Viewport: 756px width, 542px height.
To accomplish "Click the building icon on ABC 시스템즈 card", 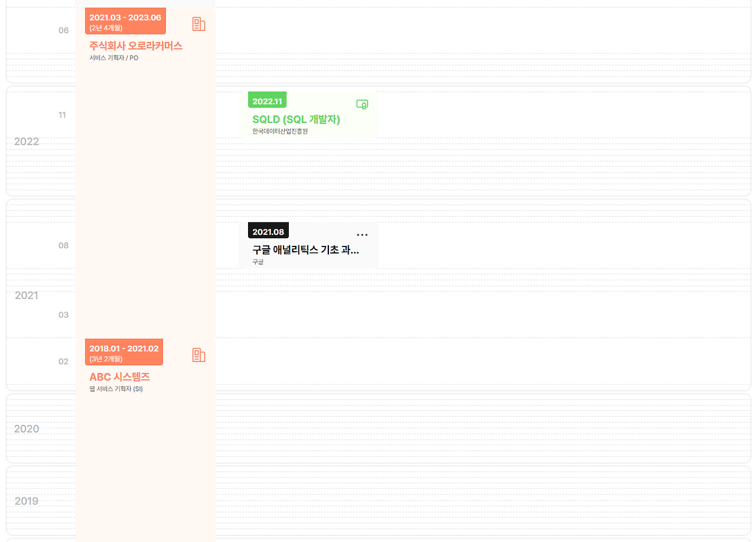I will (198, 355).
